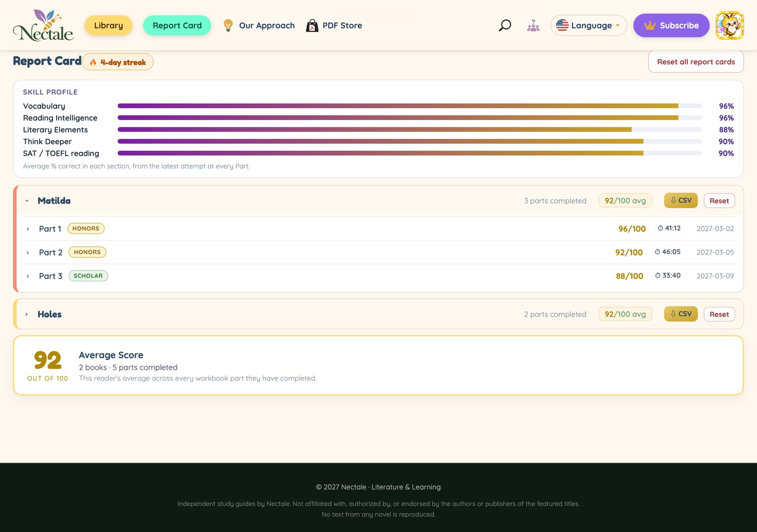Open the Language dropdown

(589, 26)
